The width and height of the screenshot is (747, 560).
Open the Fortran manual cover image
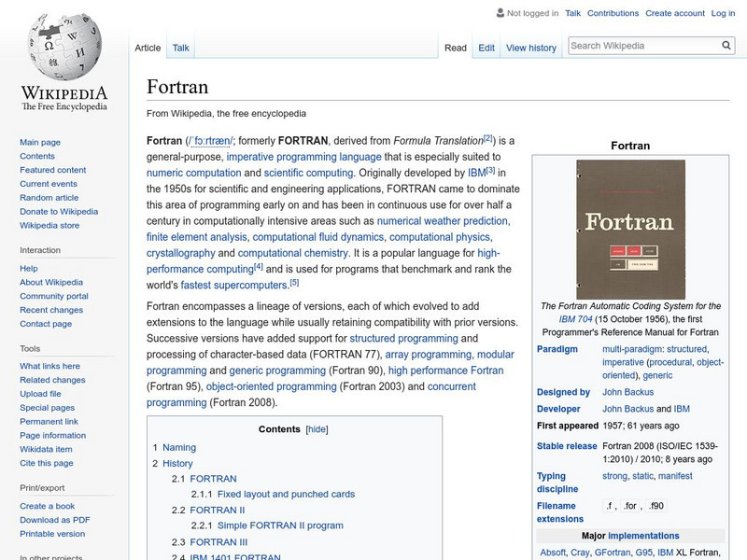click(x=630, y=229)
